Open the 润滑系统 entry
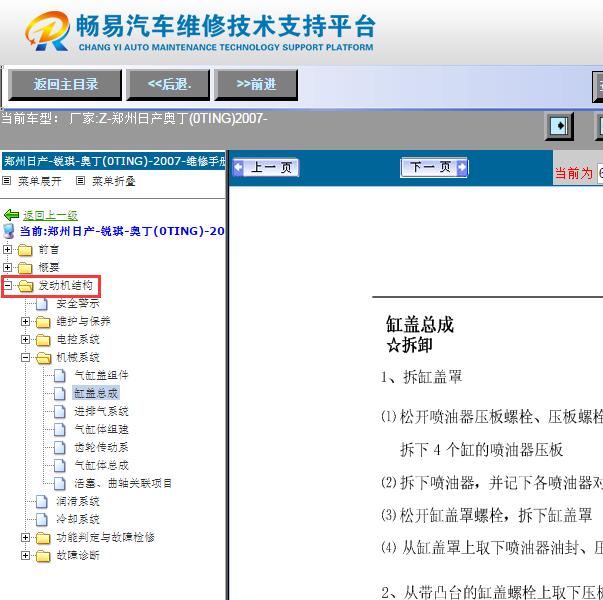 point(78,501)
